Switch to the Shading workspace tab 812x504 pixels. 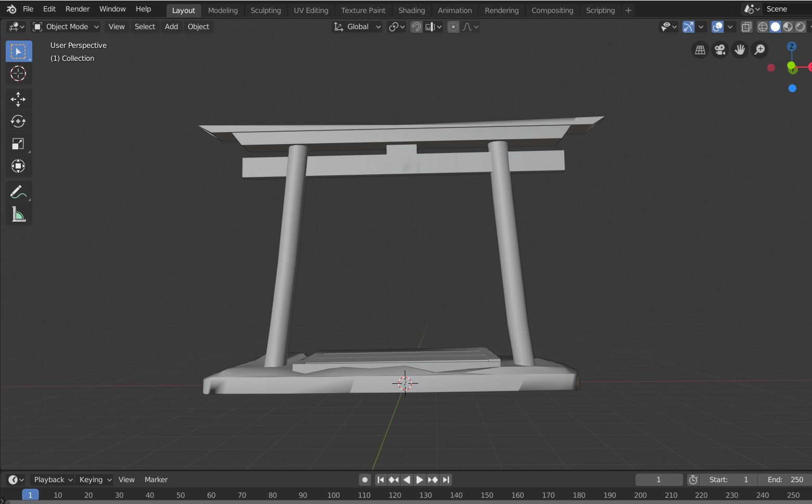tap(411, 10)
